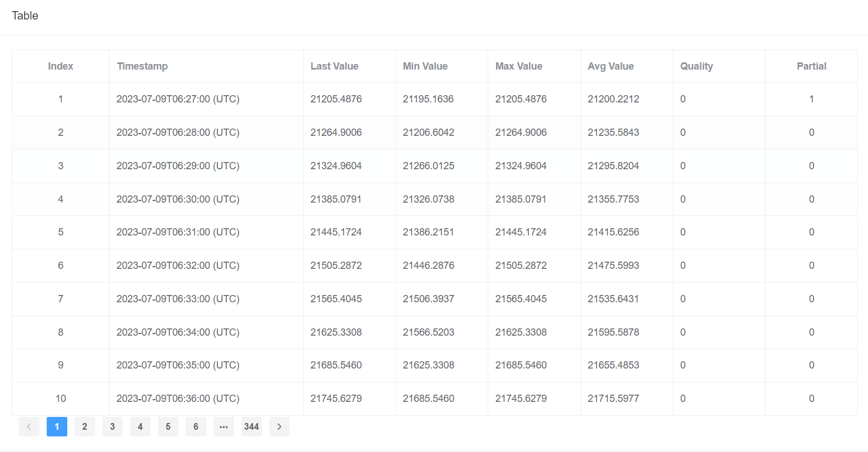The height and width of the screenshot is (452, 868).
Task: Jump to page 3
Action: tap(112, 427)
